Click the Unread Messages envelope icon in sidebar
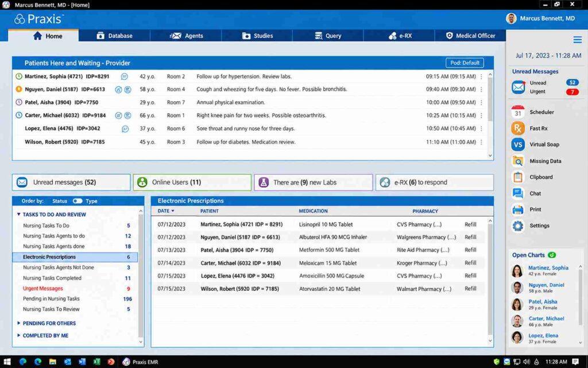The height and width of the screenshot is (368, 588). [519, 87]
